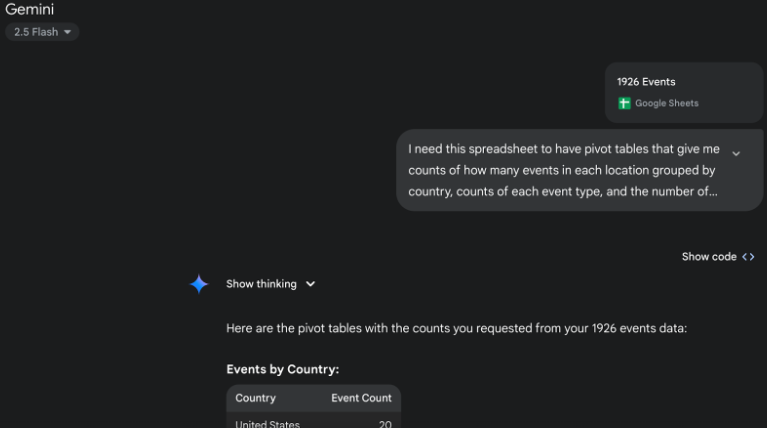Click the Gemini title at top left
This screenshot has width=767, height=428.
pos(29,9)
